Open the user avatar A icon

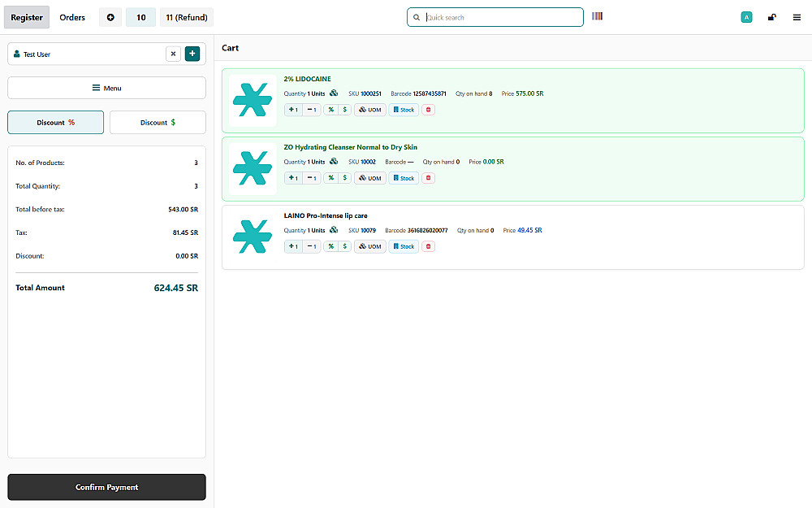click(746, 17)
